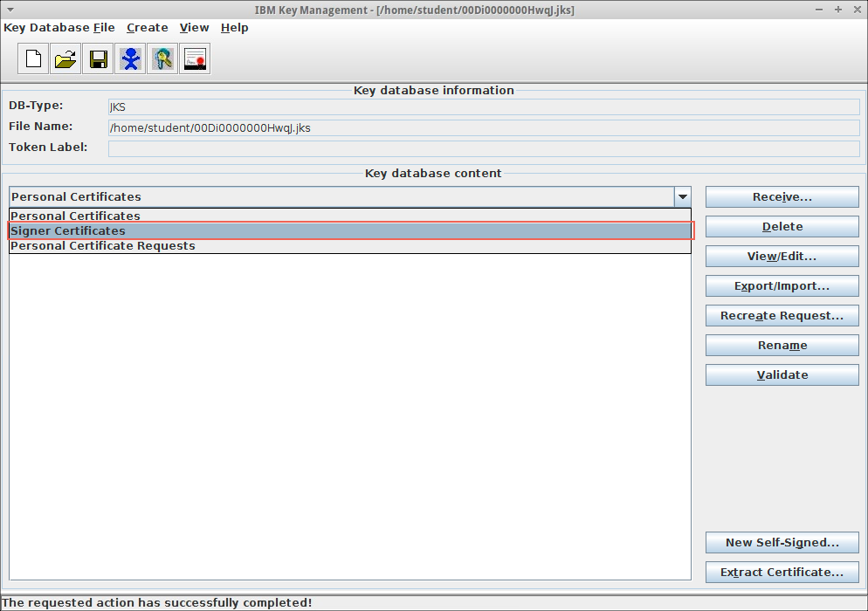Viewport: 868px width, 611px height.
Task: Open the Key Database File menu
Action: (59, 28)
